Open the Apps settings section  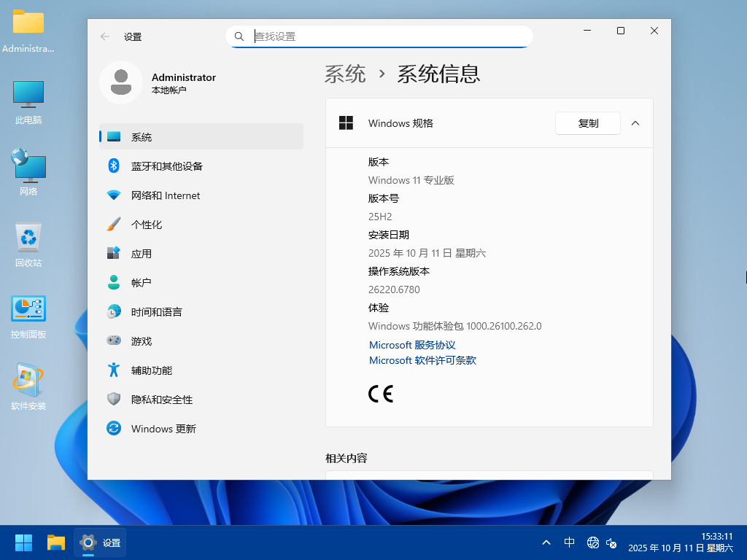coord(141,254)
